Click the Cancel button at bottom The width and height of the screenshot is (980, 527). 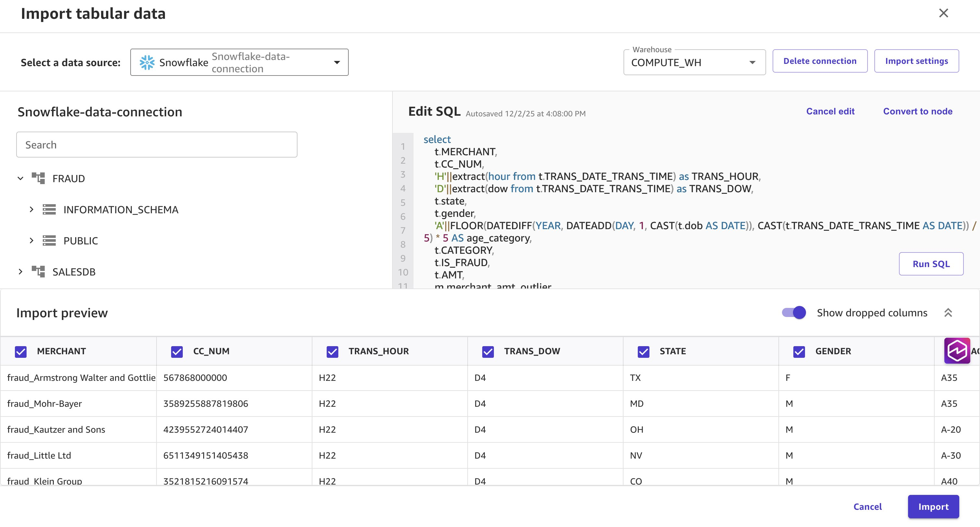[868, 507]
